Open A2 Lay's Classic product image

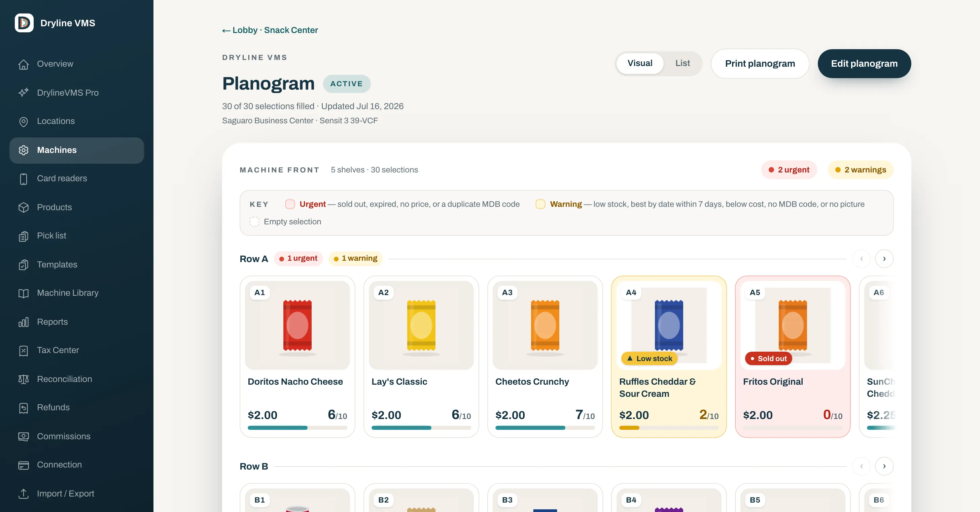(x=421, y=325)
